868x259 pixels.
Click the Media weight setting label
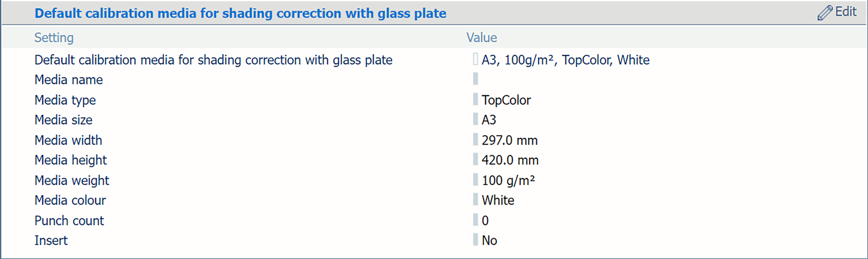coord(72,180)
